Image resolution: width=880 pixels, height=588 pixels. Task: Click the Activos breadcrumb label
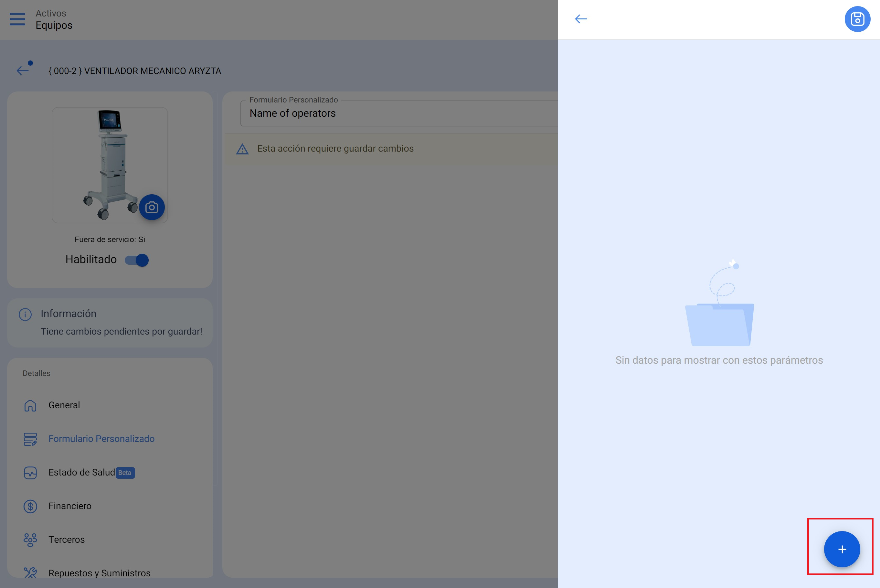click(51, 13)
